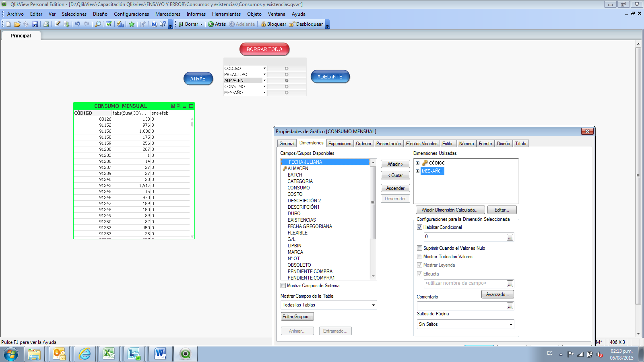
Task: Click the < Quitar button
Action: pyautogui.click(x=395, y=175)
